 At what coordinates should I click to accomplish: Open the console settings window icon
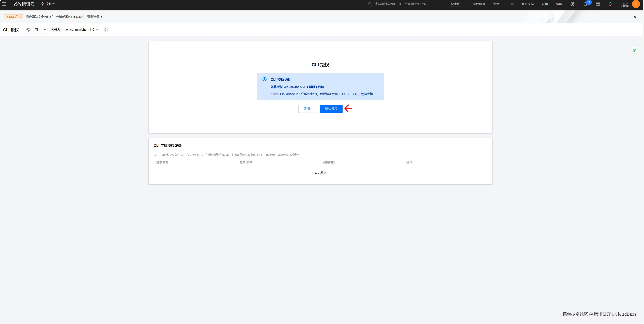pos(598,4)
